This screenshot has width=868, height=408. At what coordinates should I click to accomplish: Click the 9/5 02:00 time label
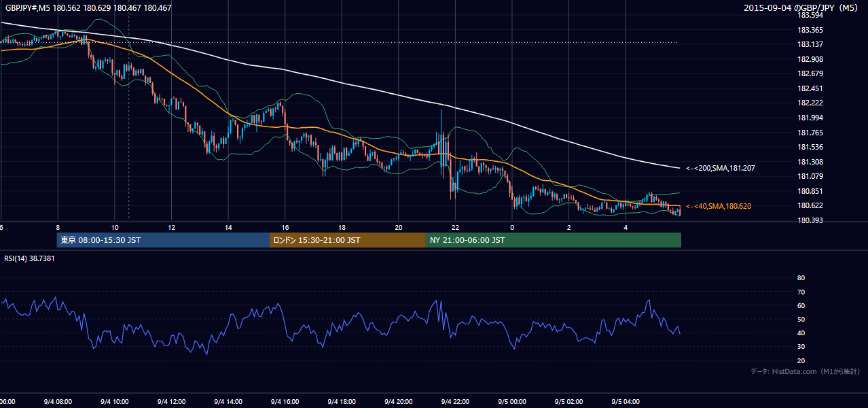(x=568, y=401)
